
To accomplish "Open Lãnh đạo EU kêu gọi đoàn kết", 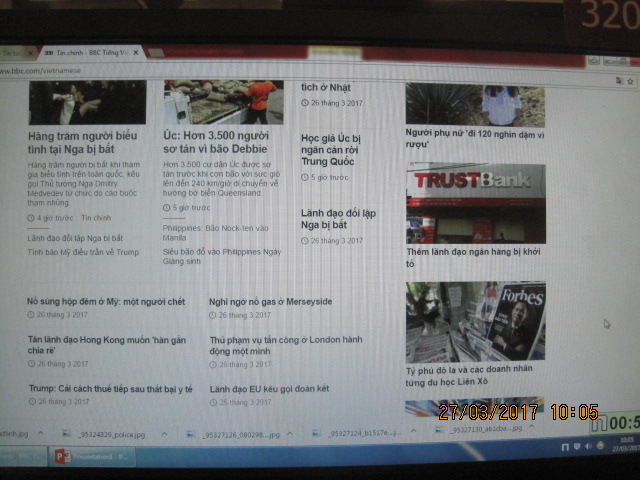I will click(x=269, y=389).
